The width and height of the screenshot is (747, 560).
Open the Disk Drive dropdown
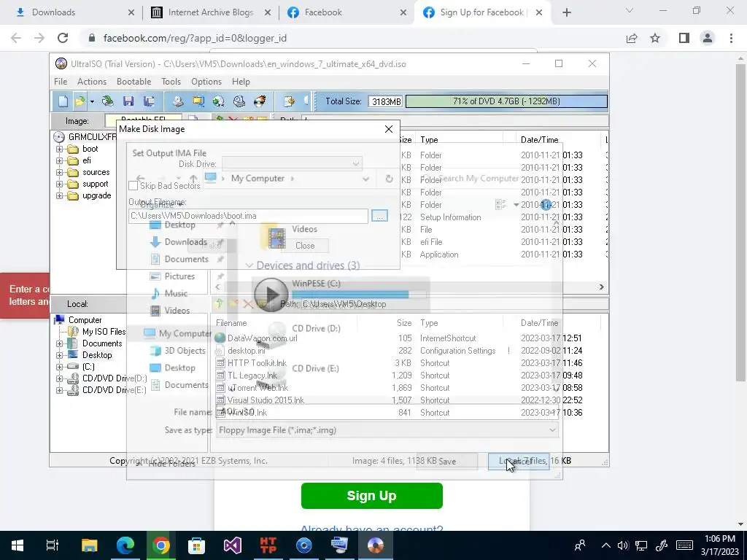tap(355, 164)
